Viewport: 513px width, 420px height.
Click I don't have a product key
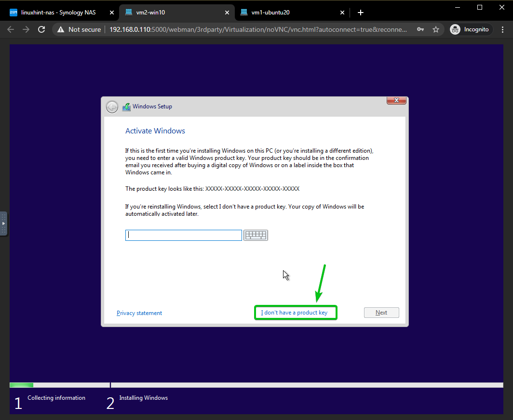coord(294,313)
